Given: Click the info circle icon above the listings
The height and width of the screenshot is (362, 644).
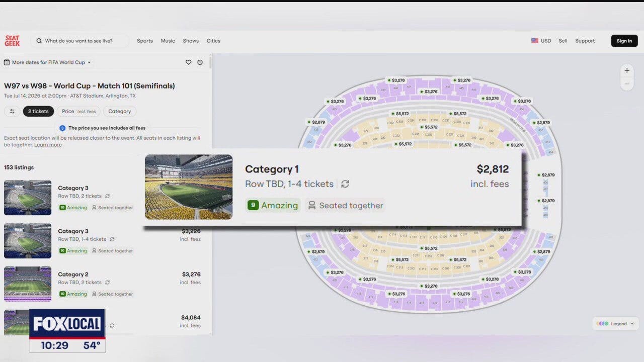Looking at the screenshot, I should [200, 62].
